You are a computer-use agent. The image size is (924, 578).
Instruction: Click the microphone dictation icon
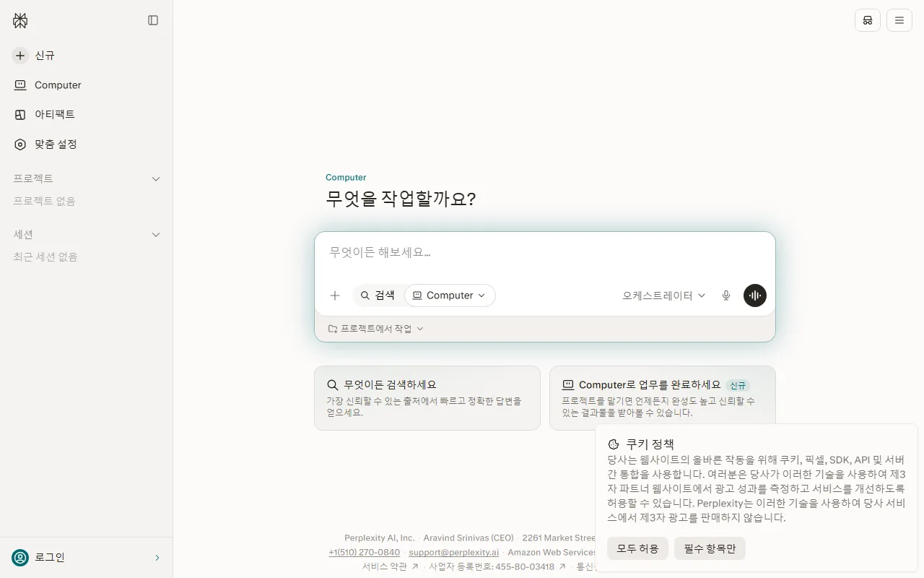[726, 296]
